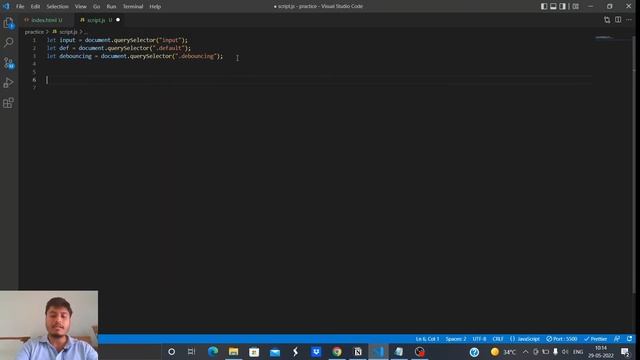
Task: Open the Windows Action Center notifications
Action: tap(625, 351)
